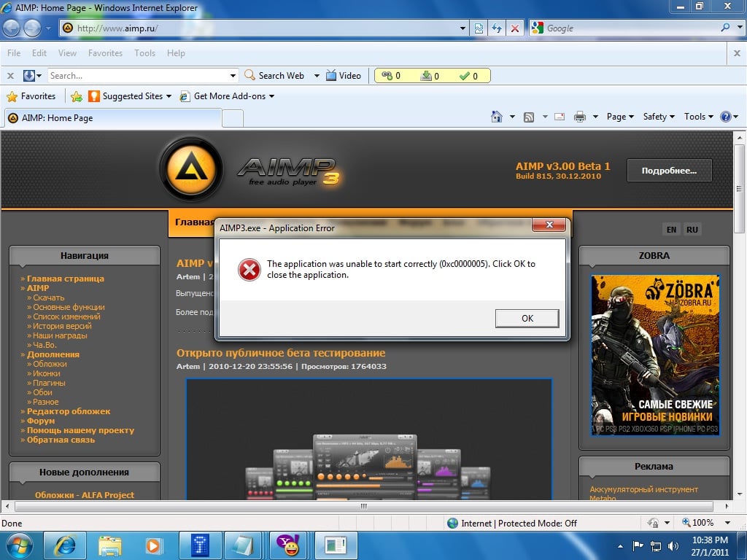Close the toolbar with the left X
747x560 pixels.
pos(10,75)
